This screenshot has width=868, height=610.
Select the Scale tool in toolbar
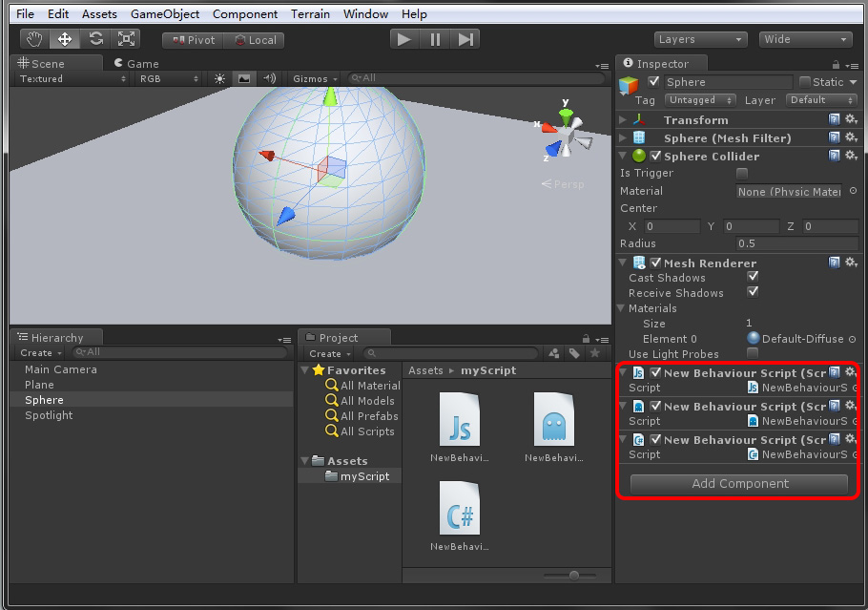pos(126,39)
